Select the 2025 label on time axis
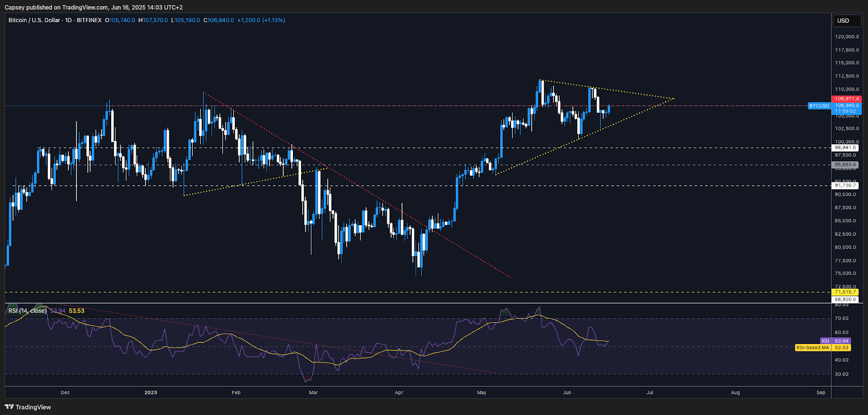This screenshot has width=868, height=415. click(151, 392)
